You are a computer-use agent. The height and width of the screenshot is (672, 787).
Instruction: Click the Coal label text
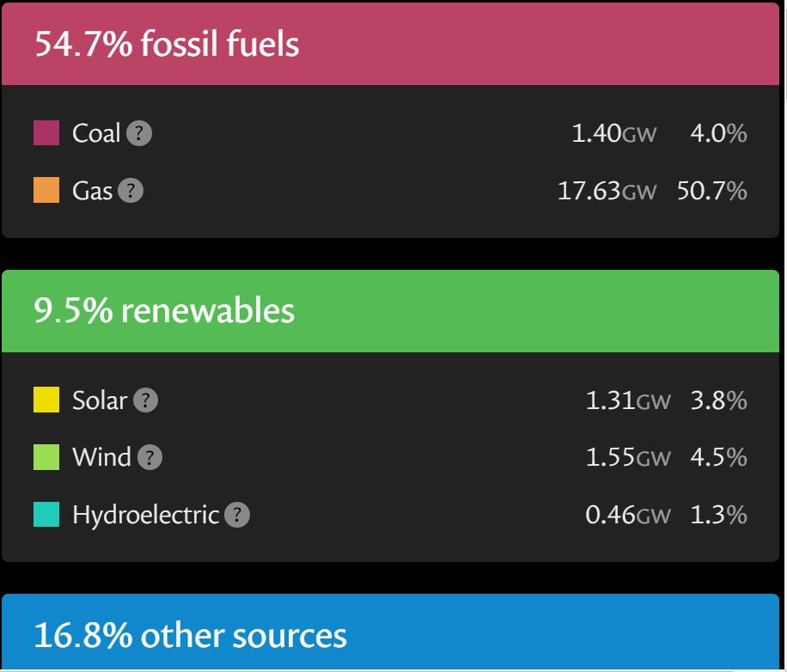tap(96, 134)
